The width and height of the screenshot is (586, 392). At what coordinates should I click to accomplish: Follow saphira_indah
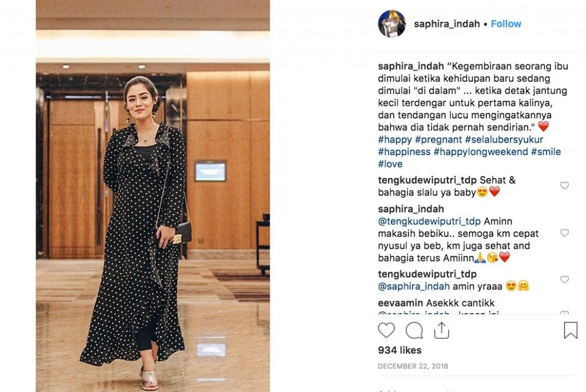506,24
